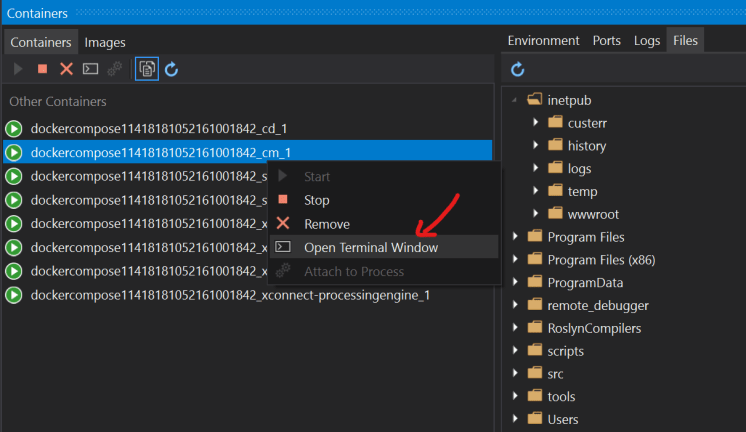The height and width of the screenshot is (432, 746).
Task: Click running icon of xconnect-processingengine_1 container
Action: coord(14,295)
